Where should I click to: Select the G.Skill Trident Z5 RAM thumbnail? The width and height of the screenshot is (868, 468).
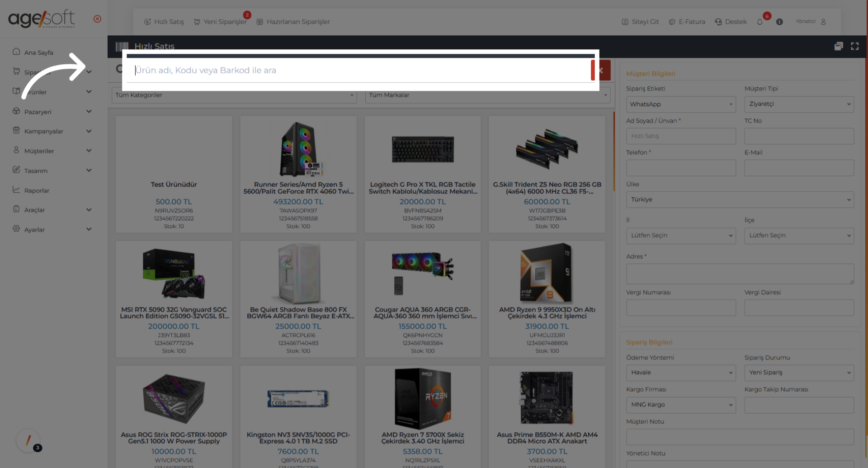(547, 149)
